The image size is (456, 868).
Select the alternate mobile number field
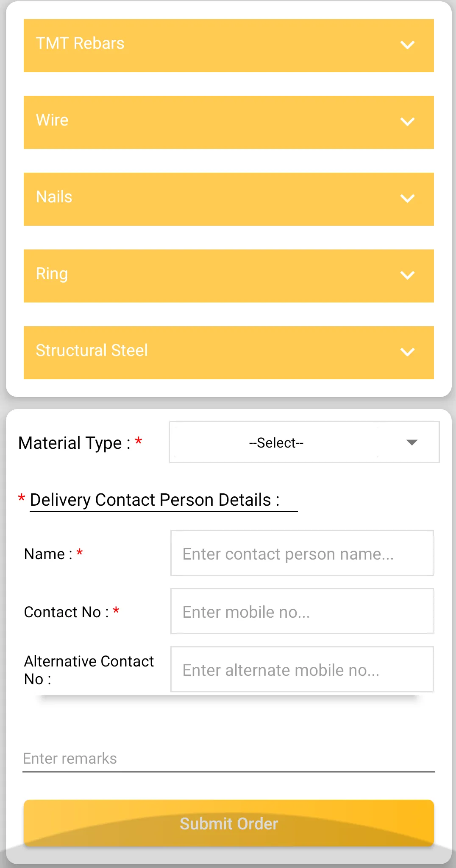tap(302, 669)
